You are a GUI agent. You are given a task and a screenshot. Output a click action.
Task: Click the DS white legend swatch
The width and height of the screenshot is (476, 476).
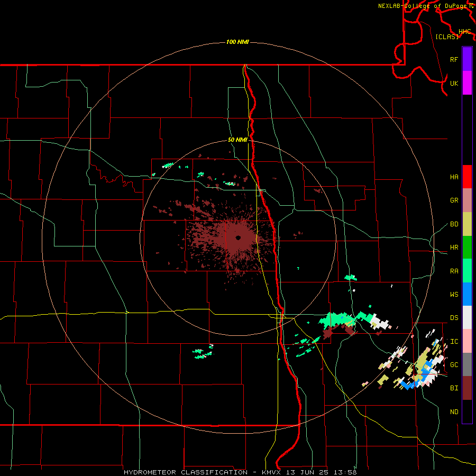467,317
